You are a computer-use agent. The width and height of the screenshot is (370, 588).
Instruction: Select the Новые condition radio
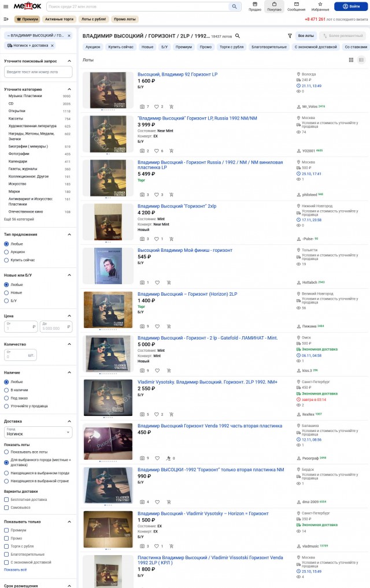6,292
